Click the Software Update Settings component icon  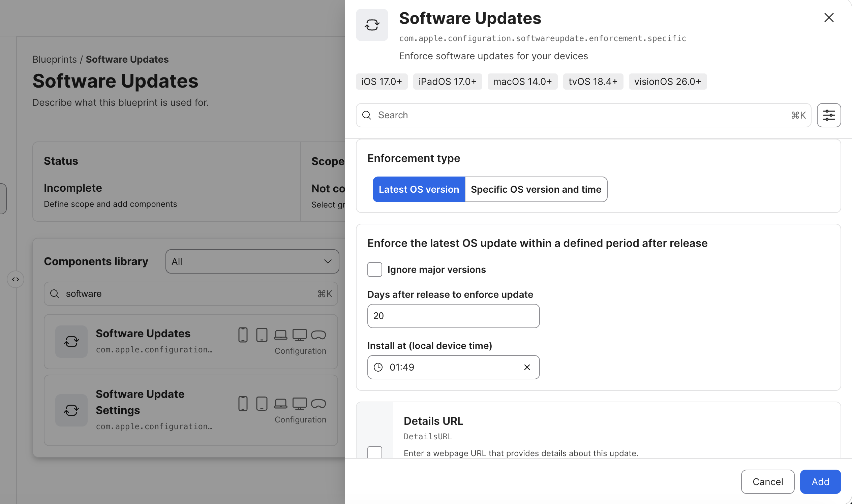coord(71,410)
